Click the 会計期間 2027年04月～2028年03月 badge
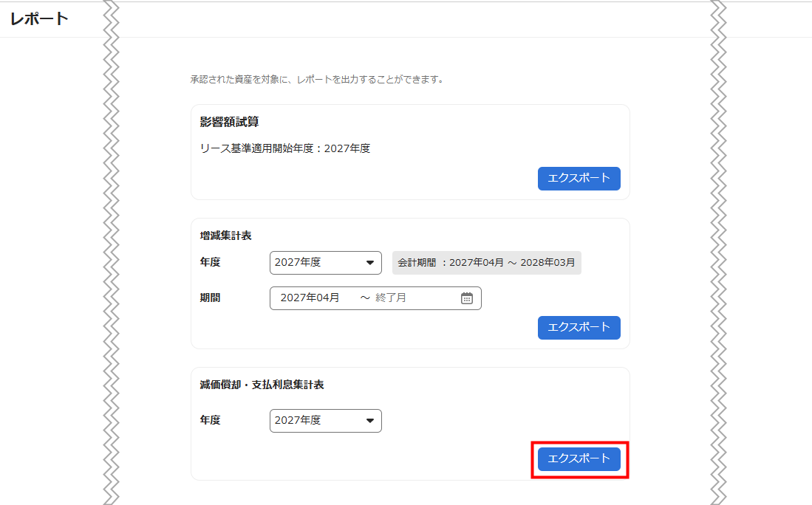The height and width of the screenshot is (505, 812). [x=486, y=263]
